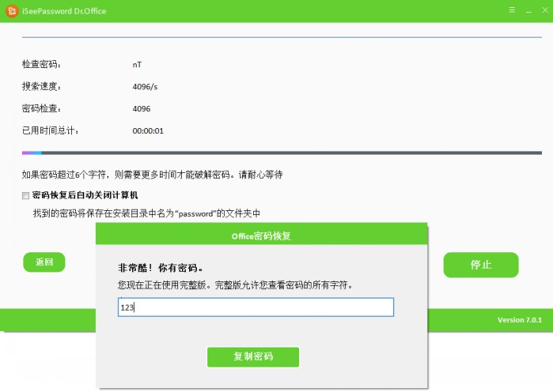The image size is (553, 392).
Task: Select the checked password value nT
Action: pos(137,65)
